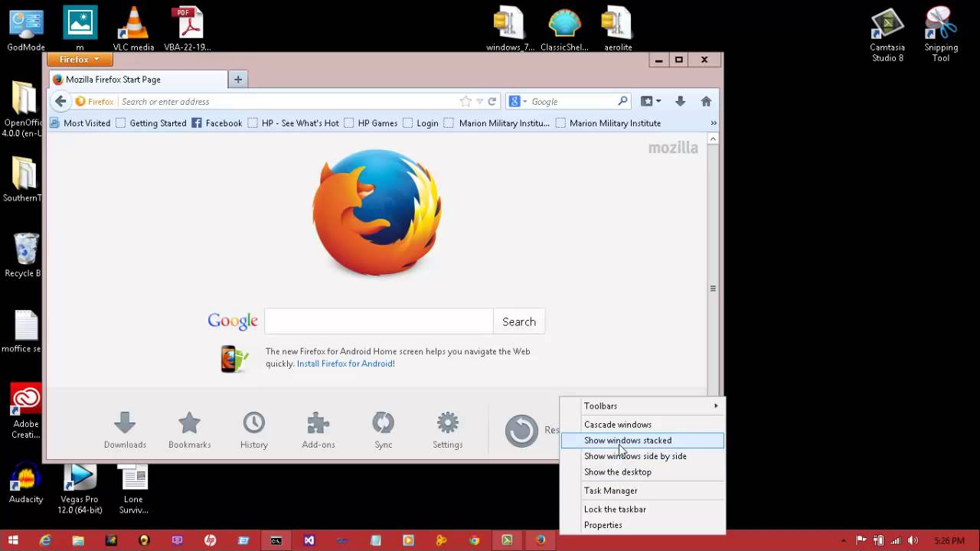Click the magnifier search icon in toolbar
This screenshot has width=980, height=551.
click(622, 101)
